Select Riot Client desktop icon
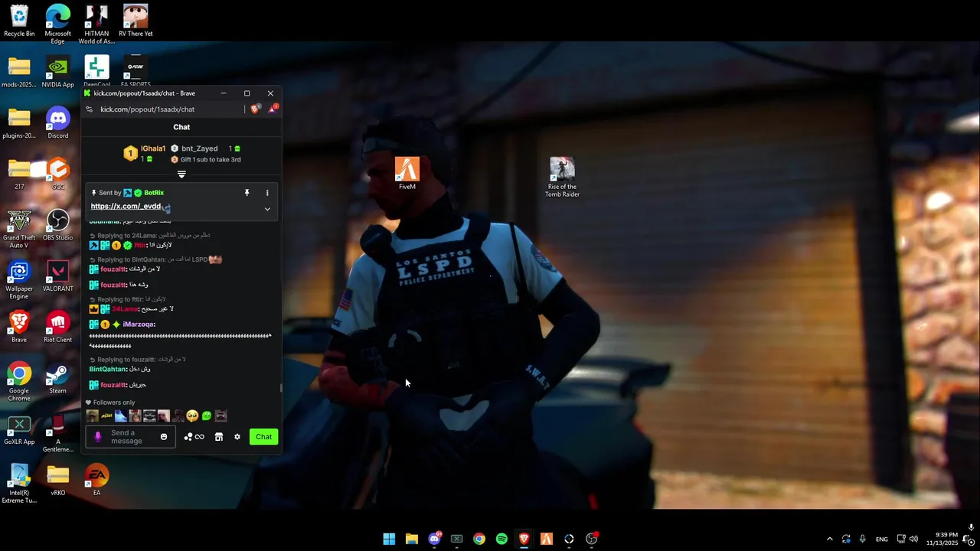 (x=57, y=327)
